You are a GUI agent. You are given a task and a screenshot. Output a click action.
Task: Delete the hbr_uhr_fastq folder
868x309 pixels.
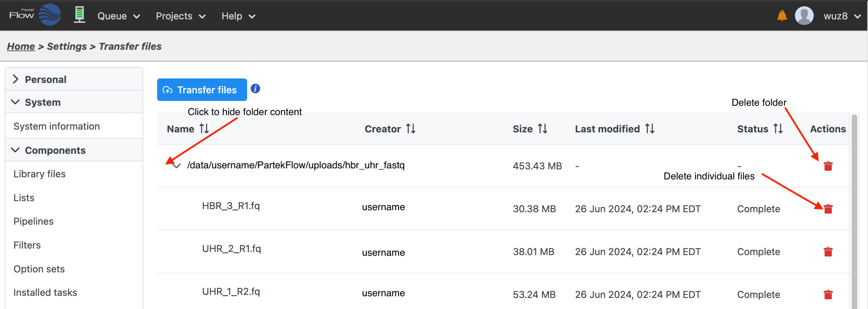point(828,166)
